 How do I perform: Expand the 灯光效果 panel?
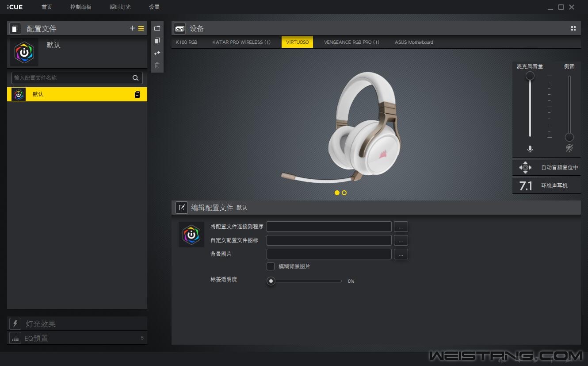(x=77, y=324)
